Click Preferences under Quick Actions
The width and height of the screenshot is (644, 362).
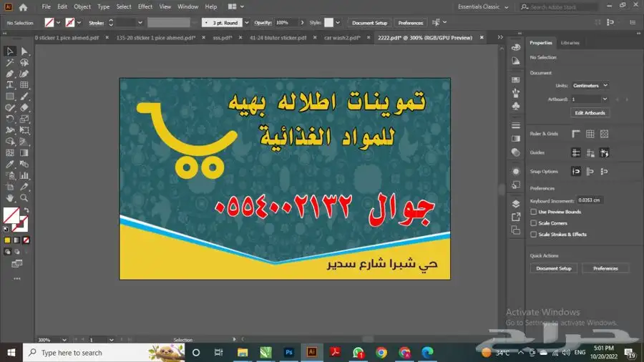click(x=605, y=268)
